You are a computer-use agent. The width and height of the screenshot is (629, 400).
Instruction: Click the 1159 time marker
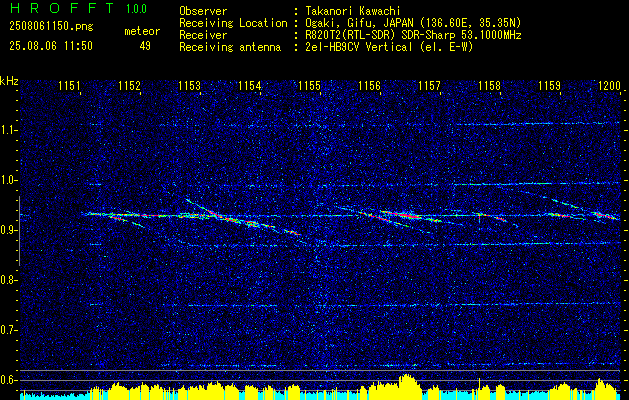(550, 85)
